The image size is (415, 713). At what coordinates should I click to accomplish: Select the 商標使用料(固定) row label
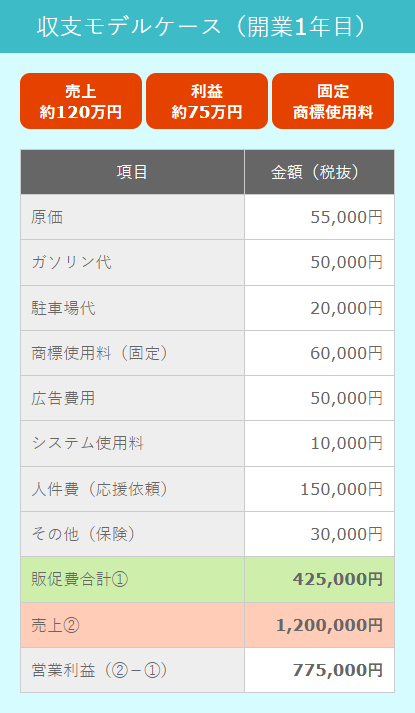pyautogui.click(x=132, y=353)
